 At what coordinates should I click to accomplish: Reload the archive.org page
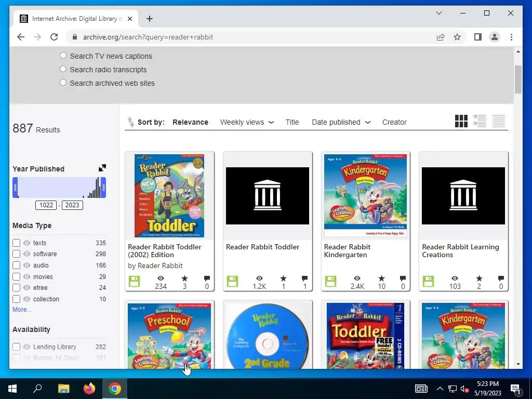point(54,37)
